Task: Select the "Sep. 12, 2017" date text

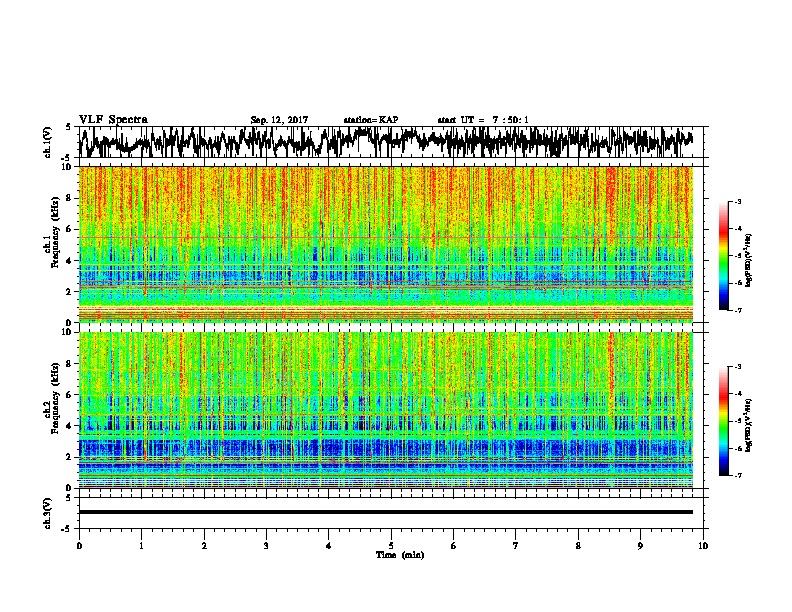Action: (x=279, y=120)
